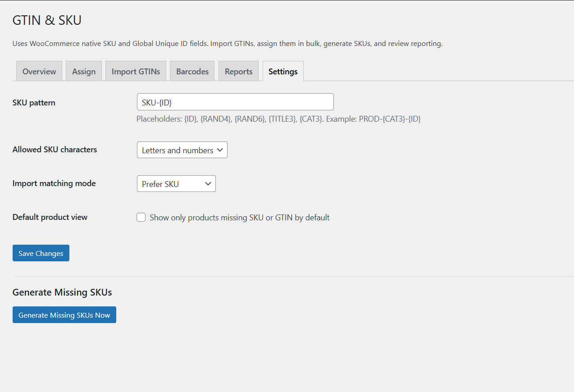Click Save Changes
Viewport: 574px width, 392px height.
tap(41, 253)
